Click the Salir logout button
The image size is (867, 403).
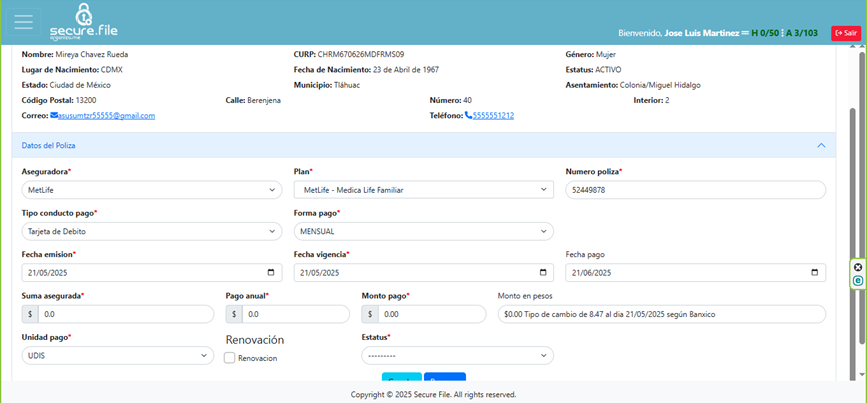click(x=845, y=33)
